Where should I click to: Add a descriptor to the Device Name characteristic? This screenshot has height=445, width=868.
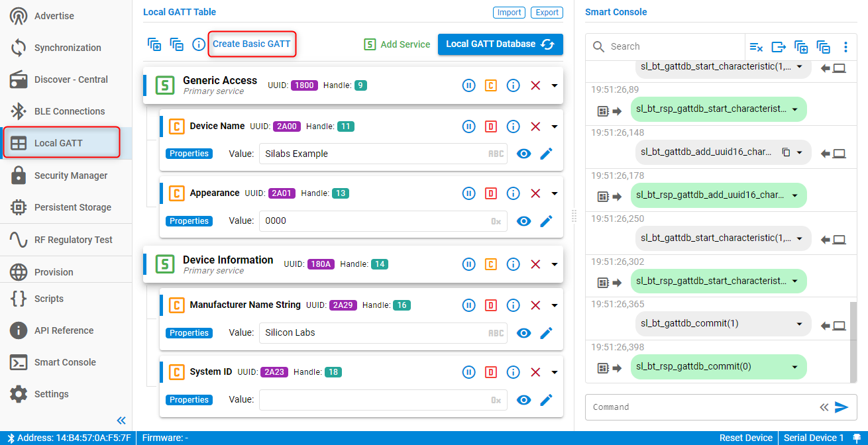491,126
